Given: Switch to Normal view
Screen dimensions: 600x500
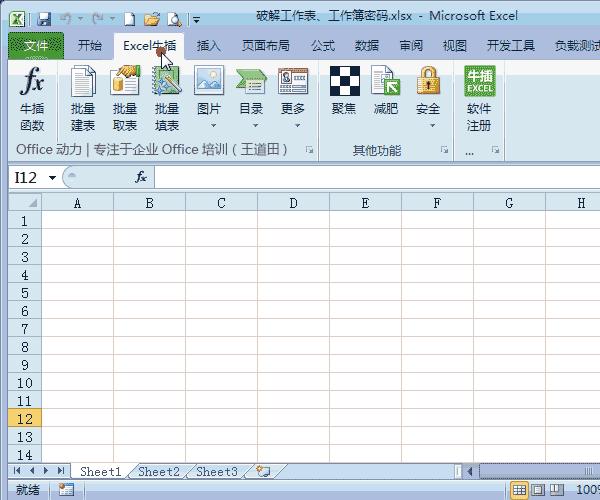Looking at the screenshot, I should click(x=519, y=490).
